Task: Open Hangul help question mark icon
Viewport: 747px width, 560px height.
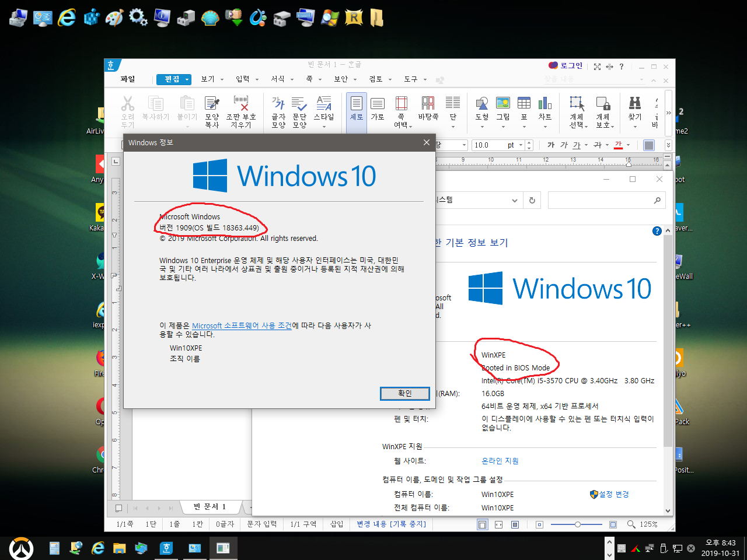Action: [622, 66]
